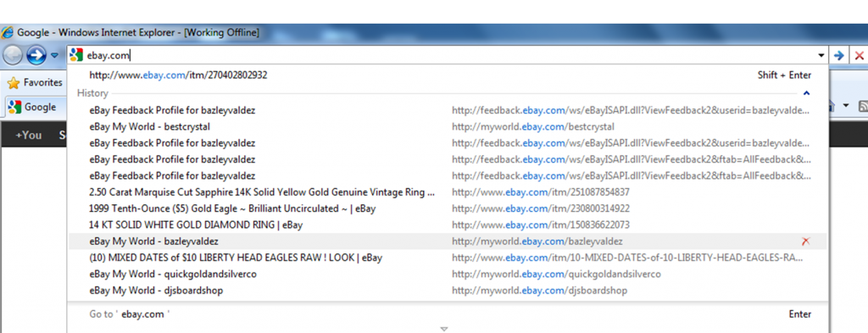Click the Internet Explorer icon in title bar

(8, 33)
